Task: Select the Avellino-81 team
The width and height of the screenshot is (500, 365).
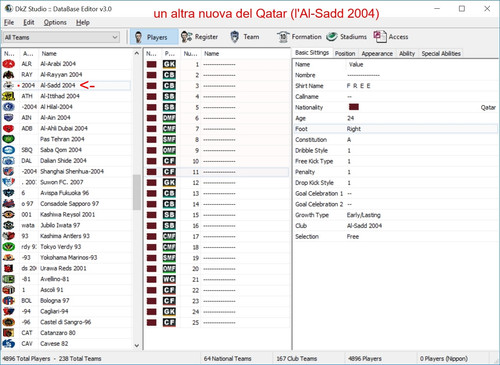Action: point(55,279)
